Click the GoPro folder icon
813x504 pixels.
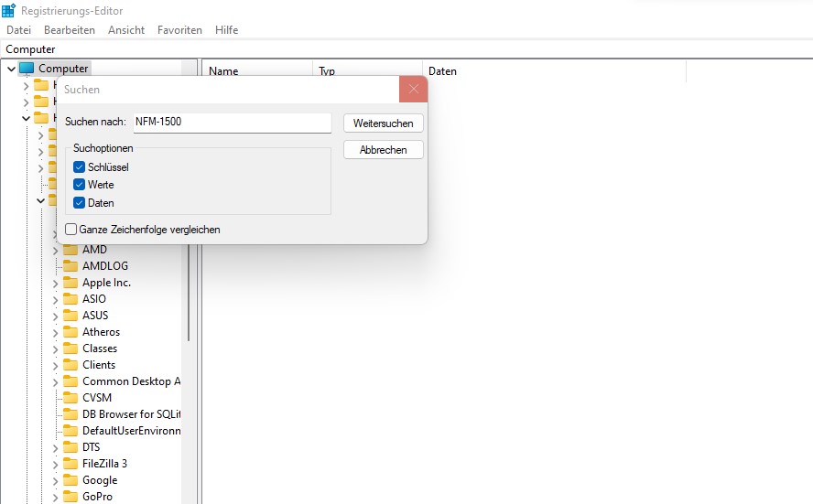pos(70,497)
